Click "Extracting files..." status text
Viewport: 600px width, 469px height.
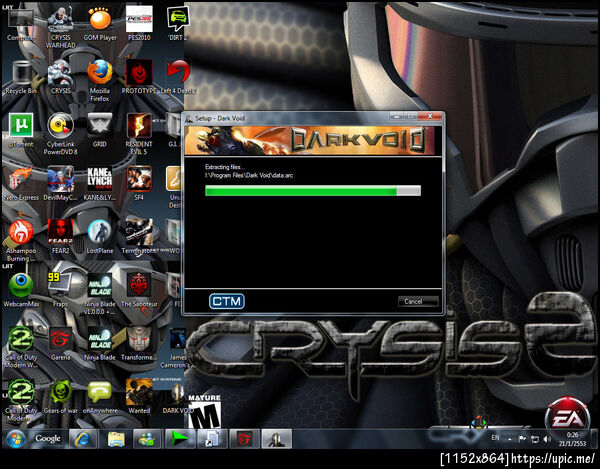(x=223, y=167)
